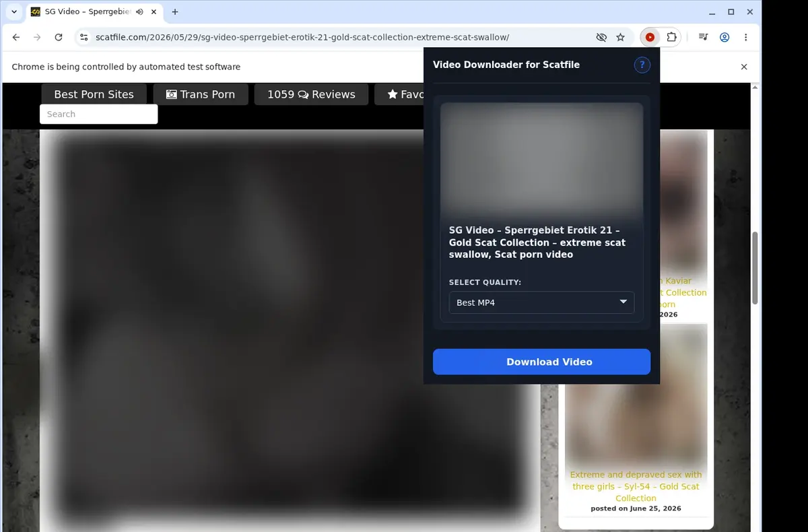This screenshot has height=532, width=808.
Task: Click the browser back arrow
Action: click(x=16, y=38)
